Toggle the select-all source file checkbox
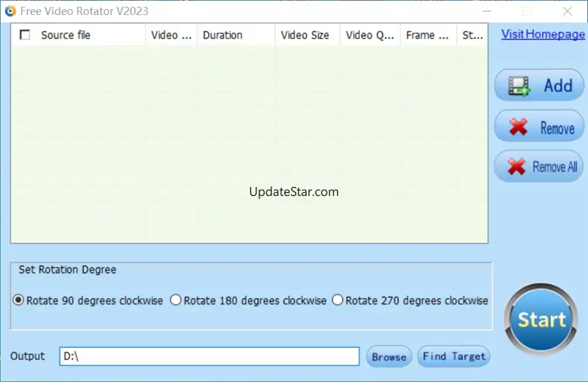The height and width of the screenshot is (382, 588). [25, 35]
